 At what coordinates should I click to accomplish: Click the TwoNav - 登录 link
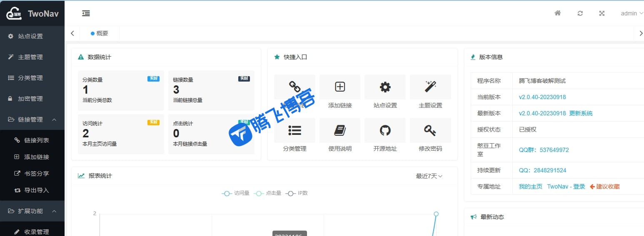tap(566, 186)
